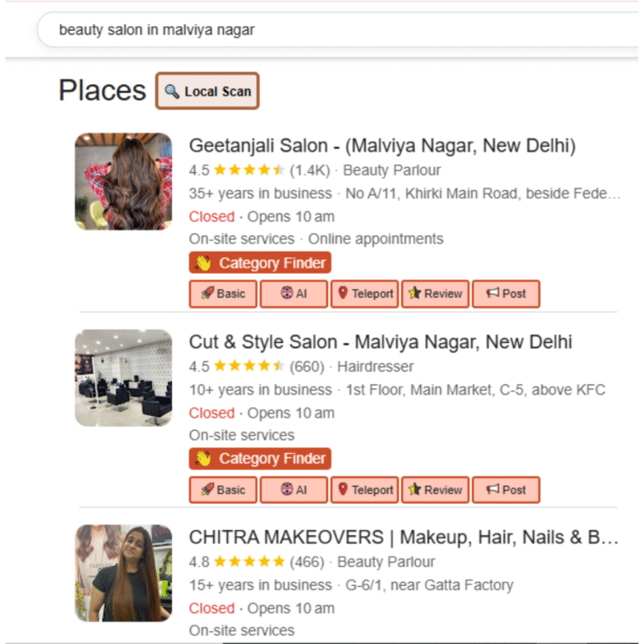This screenshot has height=644, width=644.
Task: Click Review star button under Geetanjali Salon
Action: [434, 293]
